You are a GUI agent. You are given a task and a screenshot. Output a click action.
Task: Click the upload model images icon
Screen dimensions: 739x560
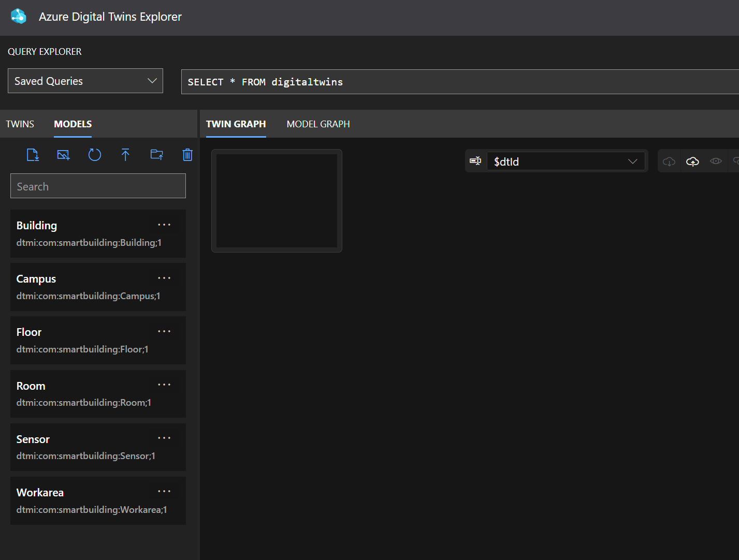point(63,155)
